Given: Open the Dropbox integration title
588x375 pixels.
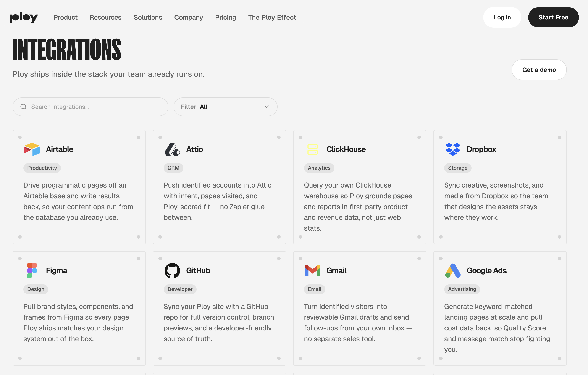Looking at the screenshot, I should 481,149.
